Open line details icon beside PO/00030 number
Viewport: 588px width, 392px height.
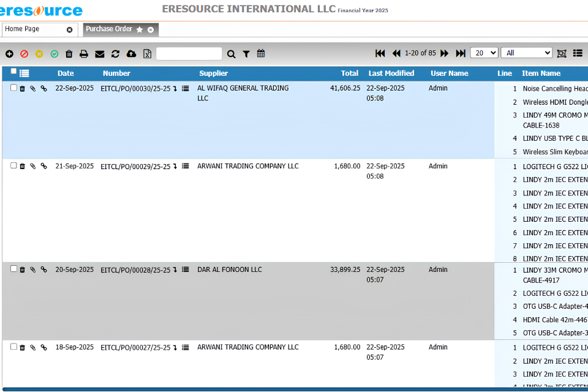tap(185, 89)
